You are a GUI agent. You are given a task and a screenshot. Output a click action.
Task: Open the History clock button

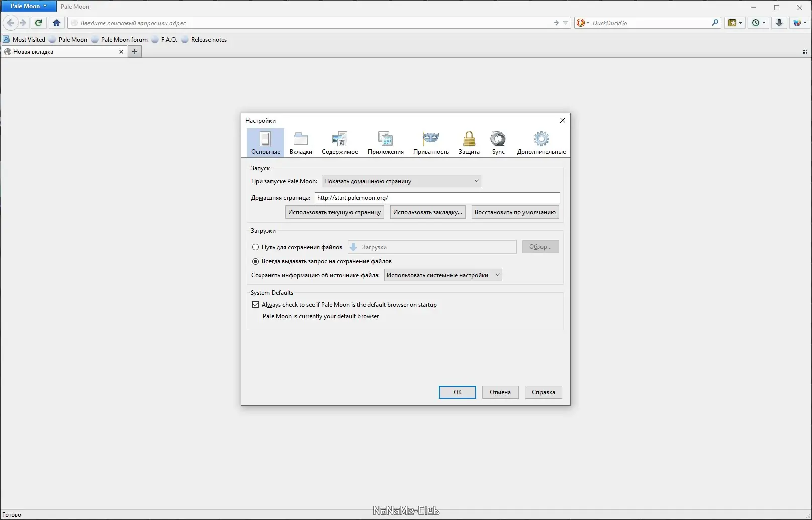click(758, 23)
